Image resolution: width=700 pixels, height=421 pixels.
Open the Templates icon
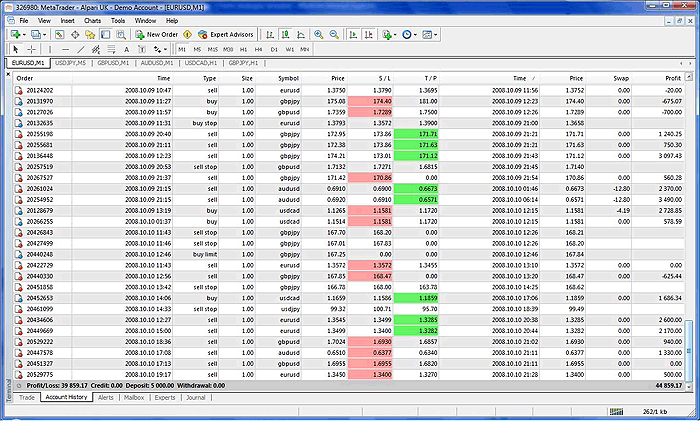[427, 34]
